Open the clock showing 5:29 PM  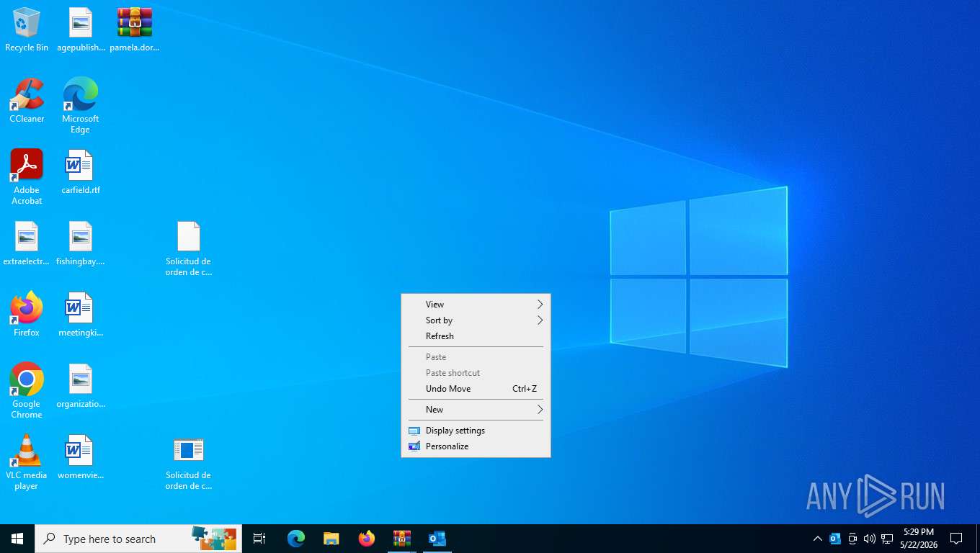click(x=919, y=539)
